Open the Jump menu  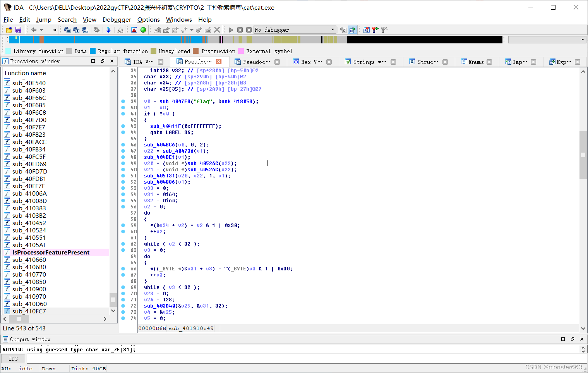[44, 19]
